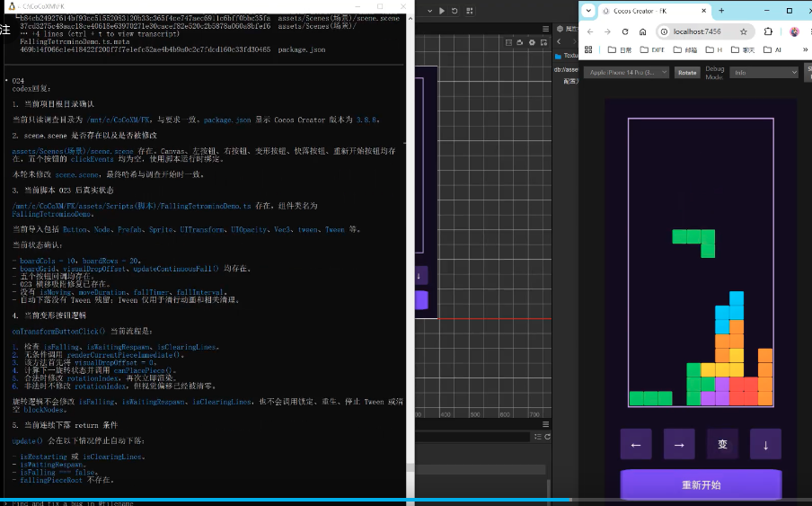Click the bottom panel search field

pyautogui.click(x=472, y=437)
